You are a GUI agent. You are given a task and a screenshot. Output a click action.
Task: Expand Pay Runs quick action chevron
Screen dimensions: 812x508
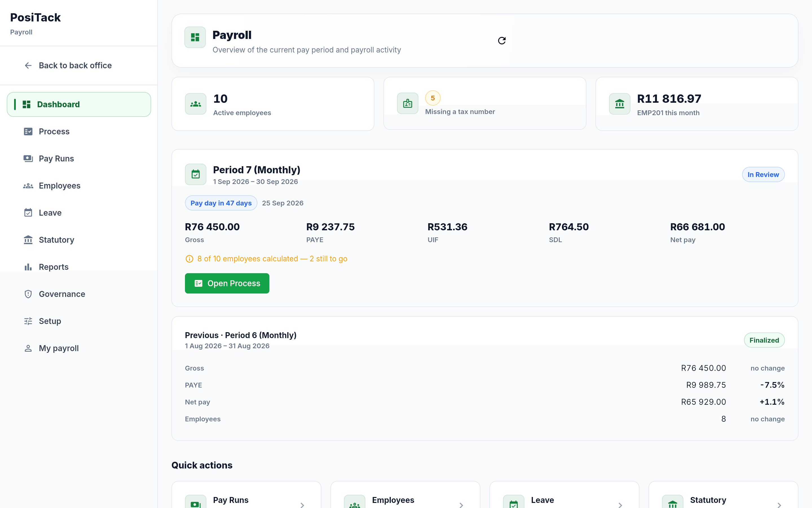tap(302, 505)
